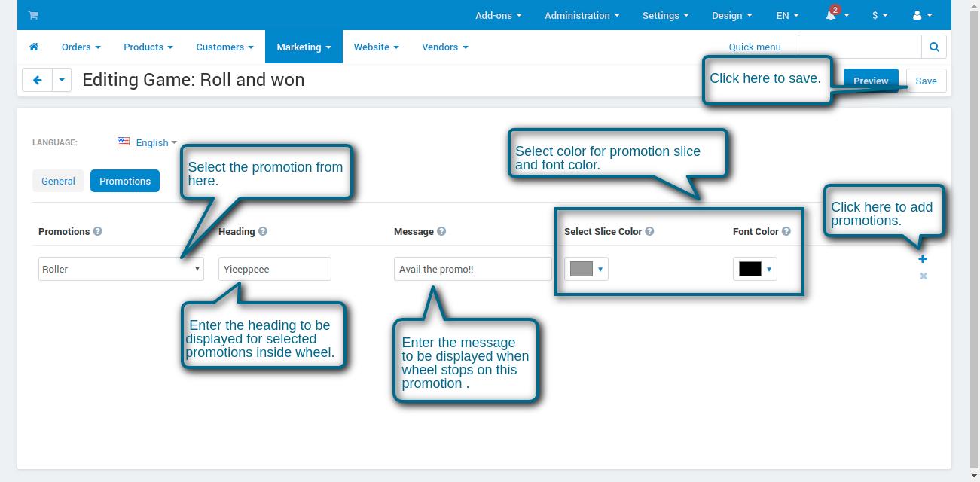Image resolution: width=980 pixels, height=482 pixels.
Task: Open the Promotions dropdown showing Roller
Action: click(x=121, y=269)
